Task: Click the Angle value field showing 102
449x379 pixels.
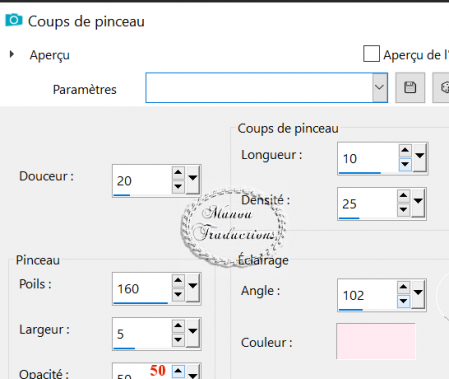Action: [367, 295]
